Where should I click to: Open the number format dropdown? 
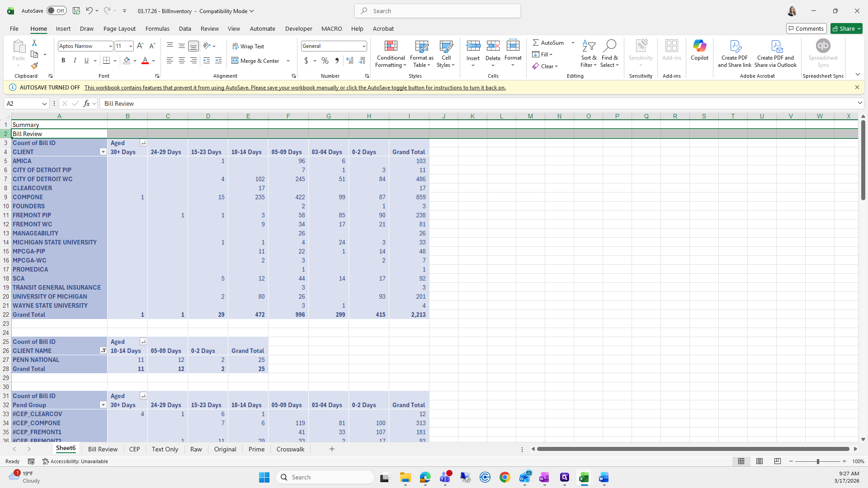coord(363,46)
